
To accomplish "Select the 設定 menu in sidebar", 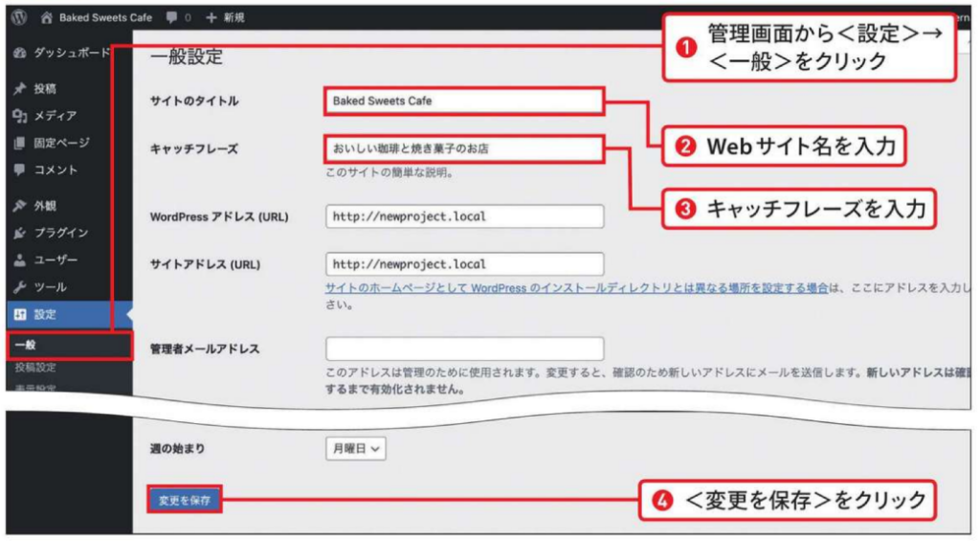I will click(45, 314).
